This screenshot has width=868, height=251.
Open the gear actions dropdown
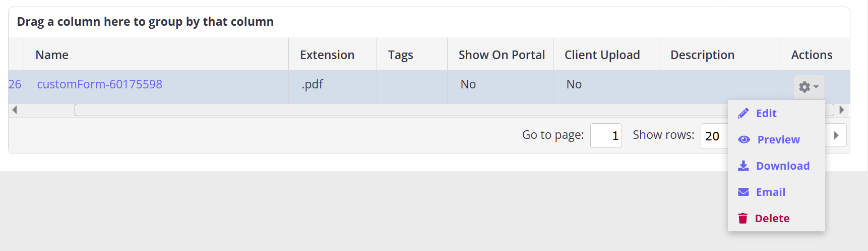click(x=809, y=87)
